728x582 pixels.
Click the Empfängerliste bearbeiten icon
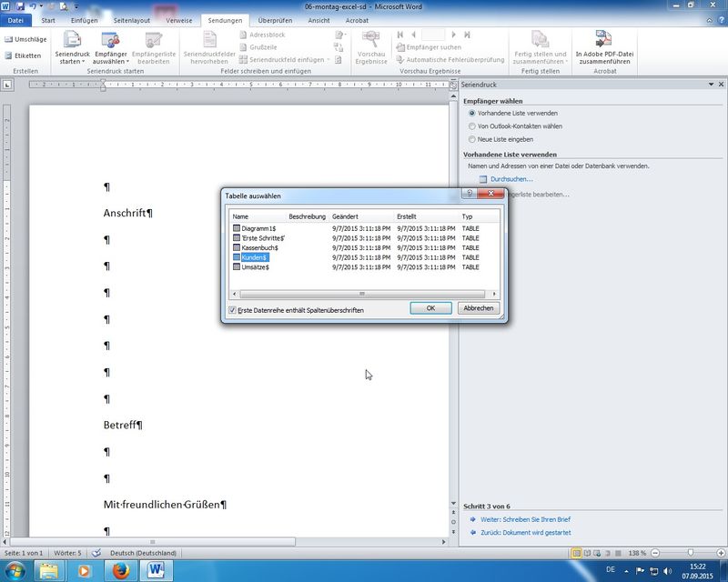153,40
